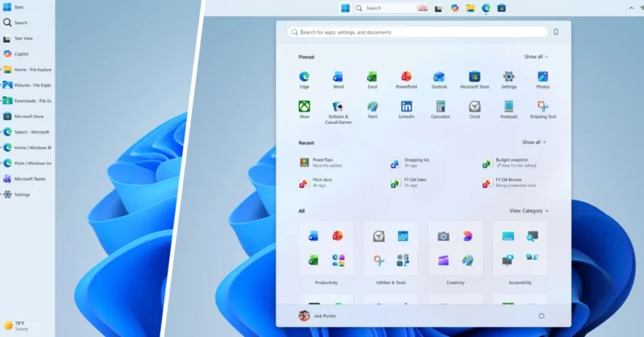Open recent file FY Q4 Review
The width and height of the screenshot is (644, 337).
[x=509, y=182]
